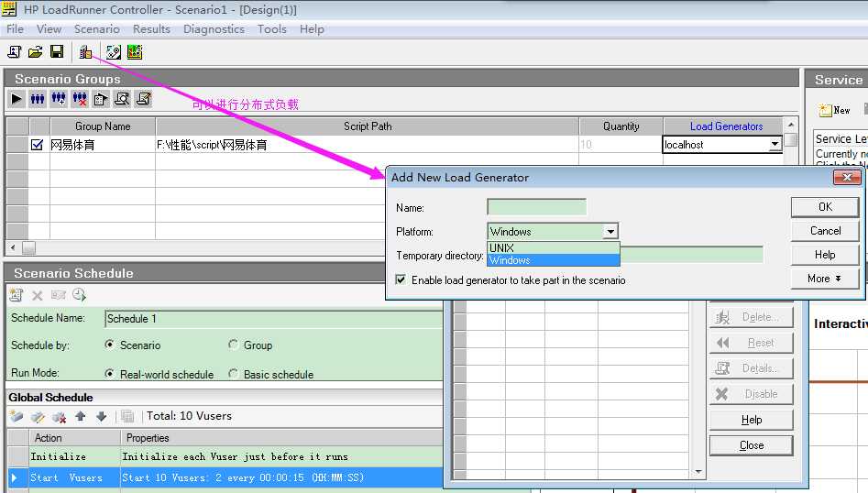The width and height of the screenshot is (868, 493).
Task: Click the Name input field in the dialog
Action: tap(536, 207)
